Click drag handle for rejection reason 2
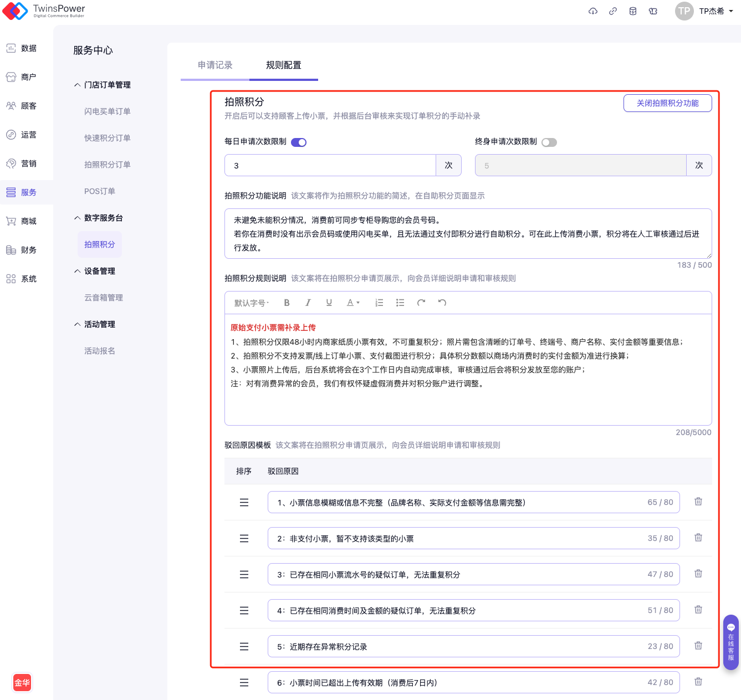Screen dimensions: 741x700 click(x=244, y=538)
